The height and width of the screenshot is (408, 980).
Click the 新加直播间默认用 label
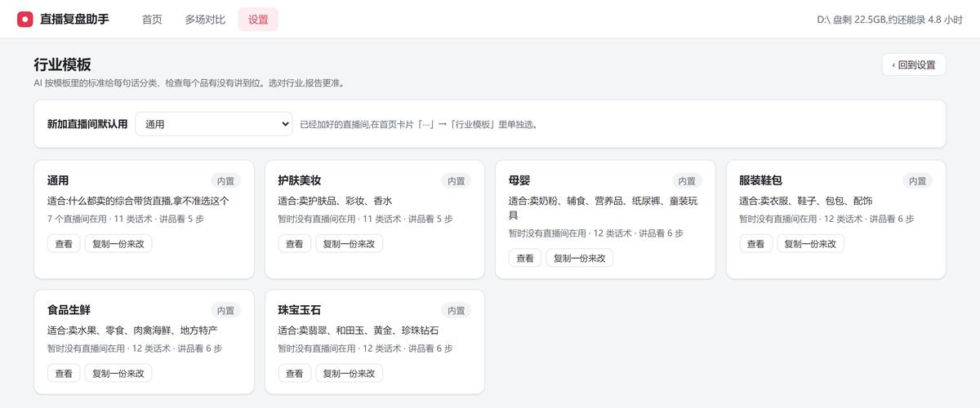(x=87, y=124)
